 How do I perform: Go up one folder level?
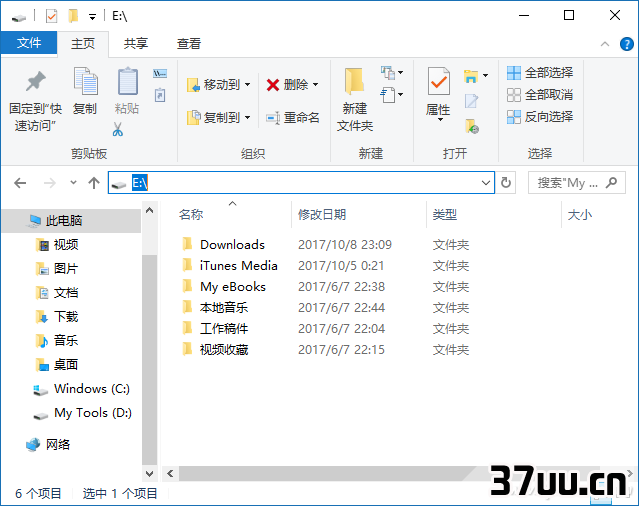pos(94,183)
